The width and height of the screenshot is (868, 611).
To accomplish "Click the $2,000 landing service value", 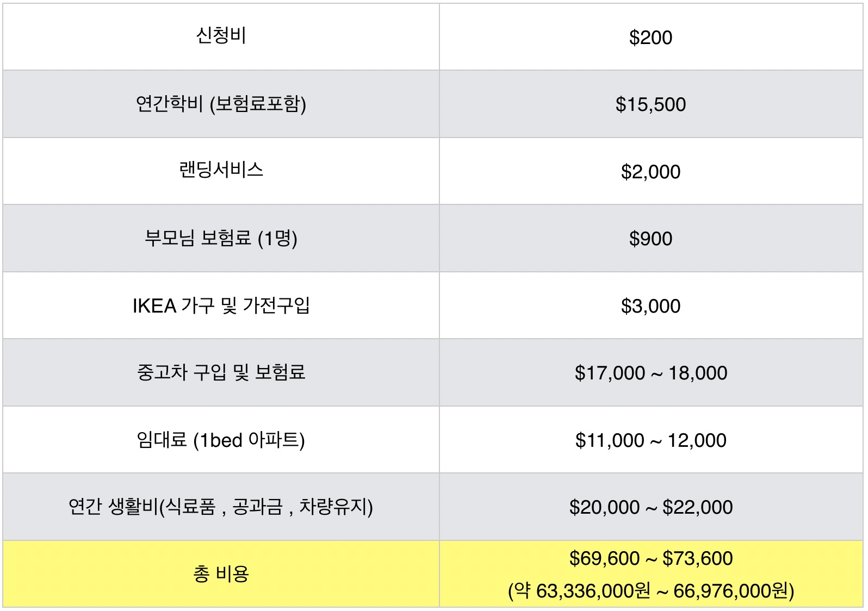I will pyautogui.click(x=651, y=172).
